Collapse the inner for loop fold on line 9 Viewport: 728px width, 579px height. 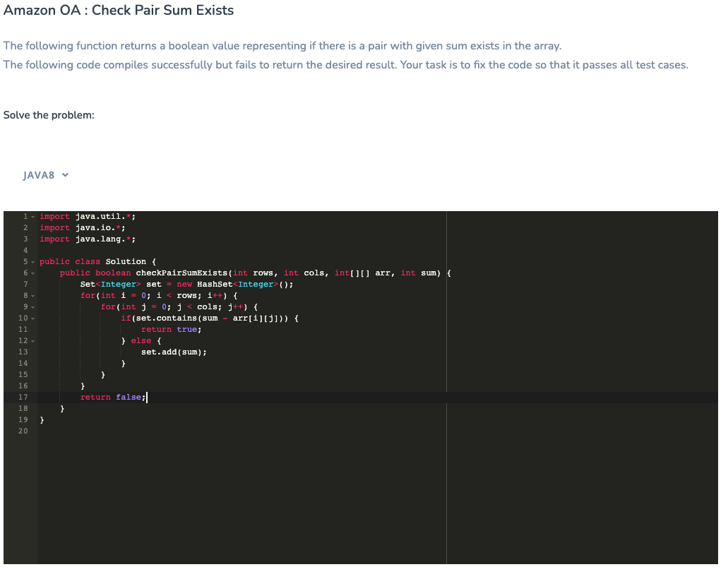(x=31, y=306)
